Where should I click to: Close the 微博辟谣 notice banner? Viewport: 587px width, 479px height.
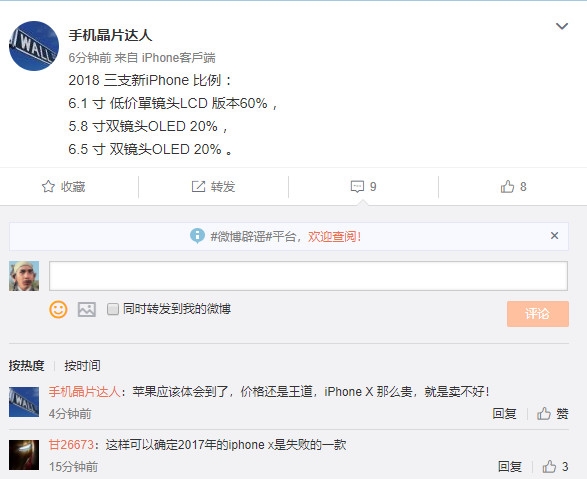[x=554, y=236]
